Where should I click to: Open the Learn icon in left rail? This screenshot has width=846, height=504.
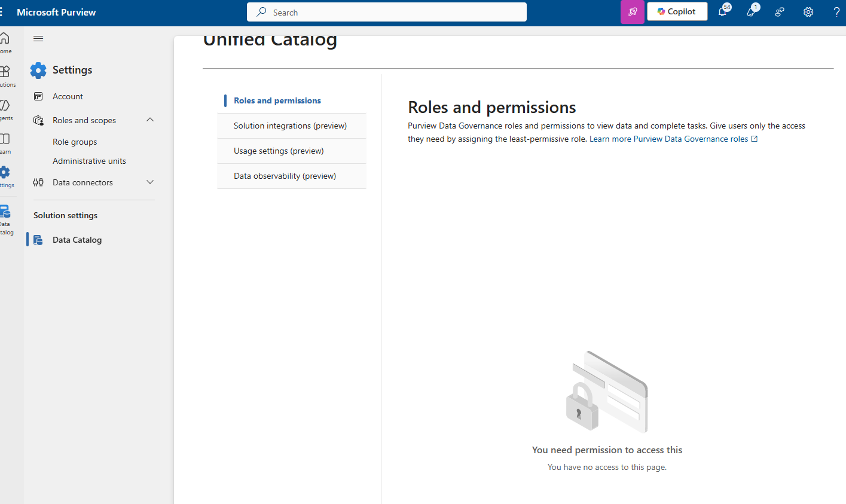pyautogui.click(x=5, y=139)
